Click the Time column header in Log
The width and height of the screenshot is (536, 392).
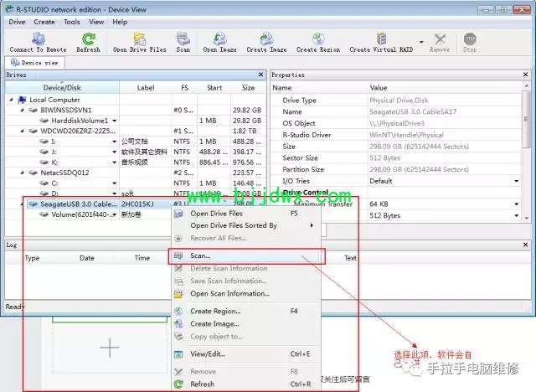click(142, 258)
